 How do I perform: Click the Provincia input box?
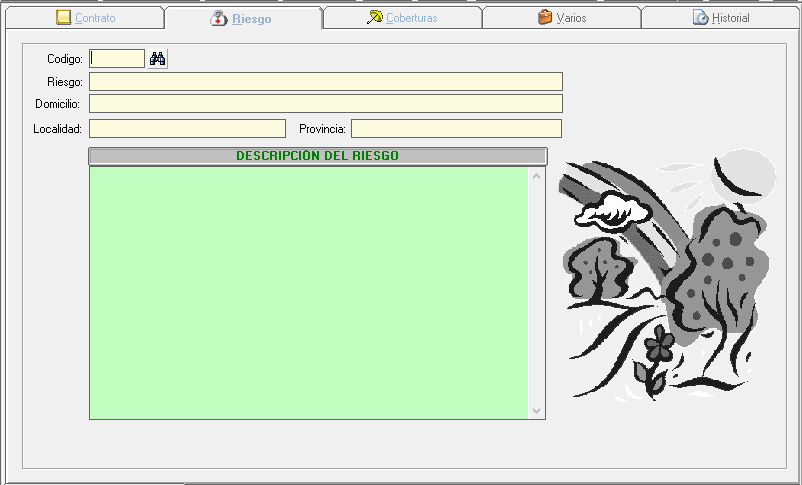point(456,128)
